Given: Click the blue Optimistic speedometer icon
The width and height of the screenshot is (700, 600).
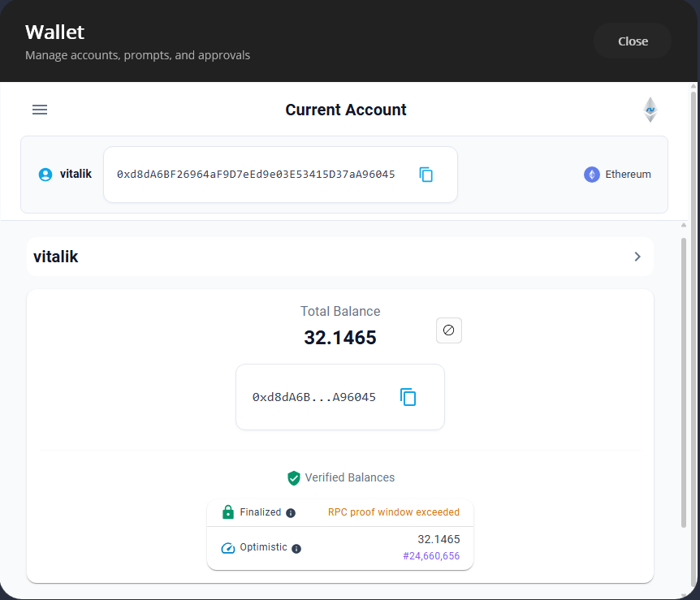Looking at the screenshot, I should click(x=227, y=547).
